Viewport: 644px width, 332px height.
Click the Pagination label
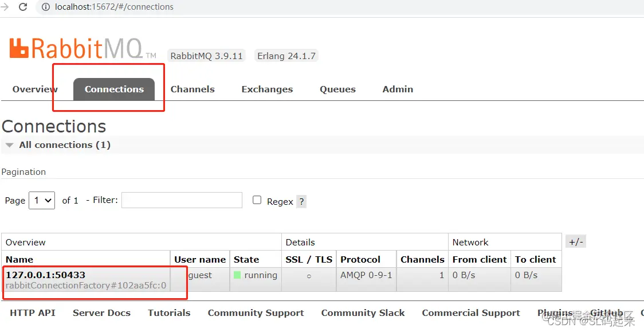[23, 172]
